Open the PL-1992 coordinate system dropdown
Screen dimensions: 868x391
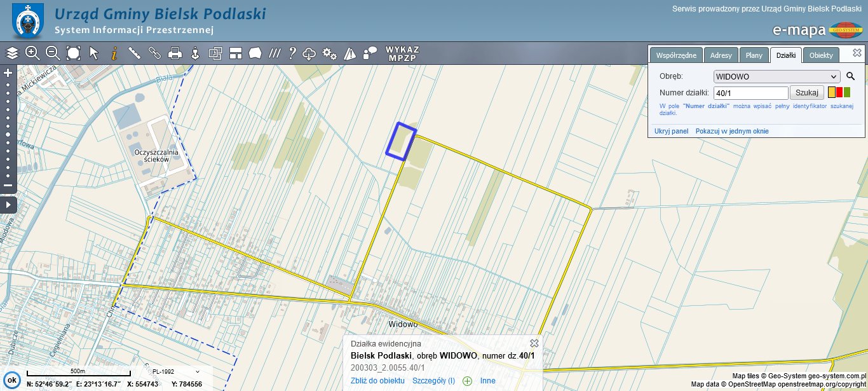175,371
